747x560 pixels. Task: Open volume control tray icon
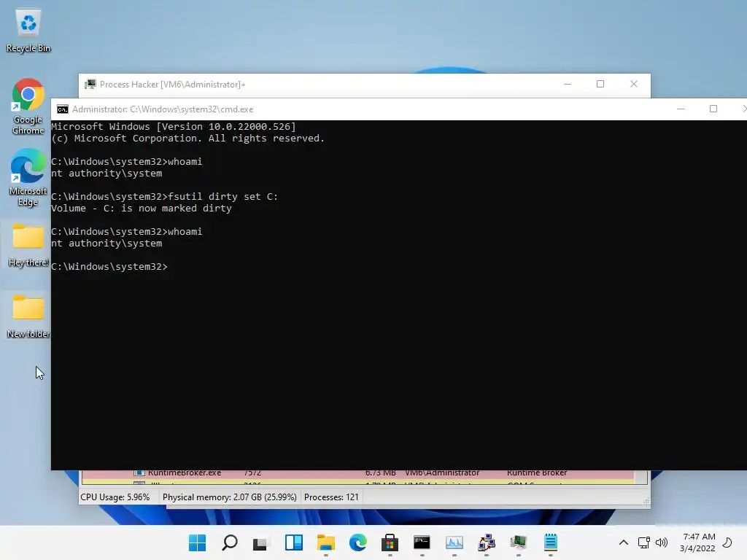[x=661, y=542]
